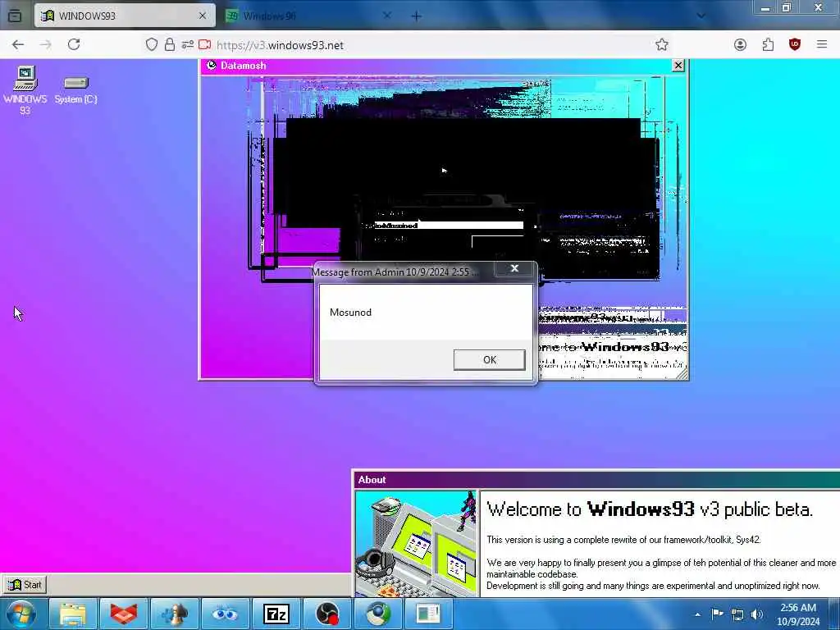Click the 'Mosunod' message text

[x=350, y=313]
